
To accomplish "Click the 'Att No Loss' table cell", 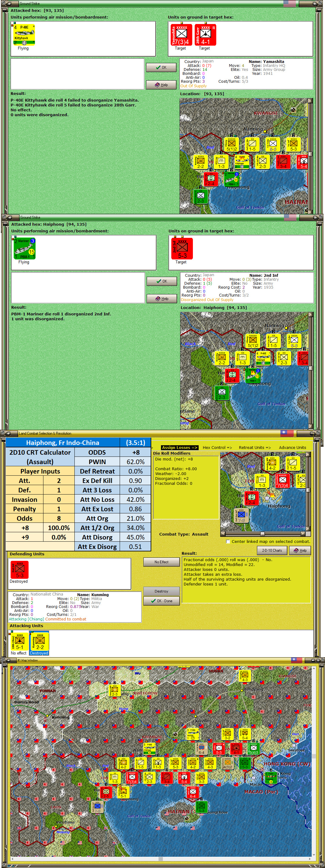I will point(97,500).
